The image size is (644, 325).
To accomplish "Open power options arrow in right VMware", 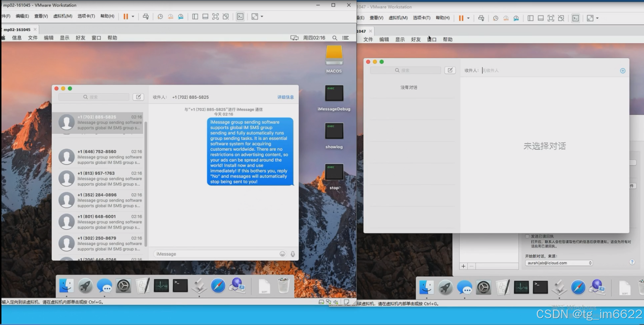I will 468,18.
